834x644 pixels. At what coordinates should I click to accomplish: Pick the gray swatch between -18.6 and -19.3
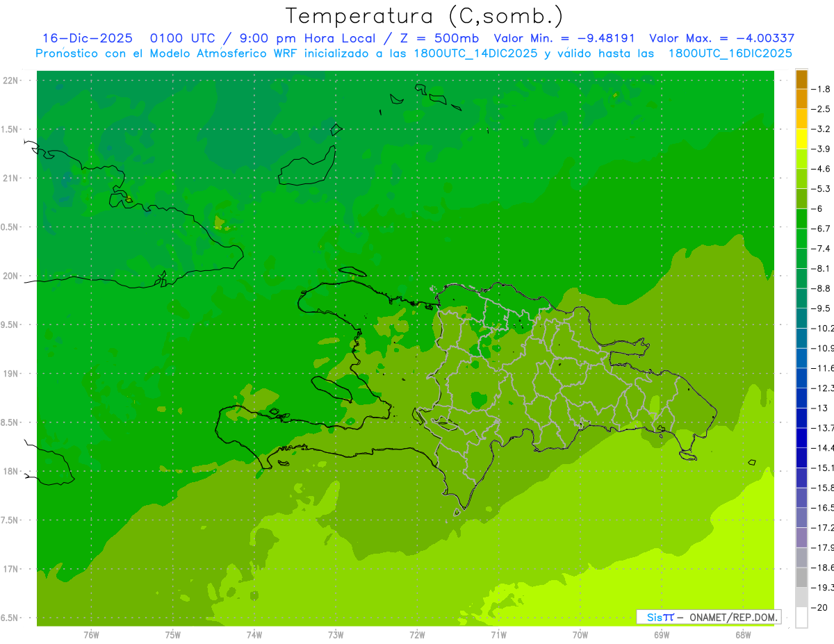coord(801,577)
